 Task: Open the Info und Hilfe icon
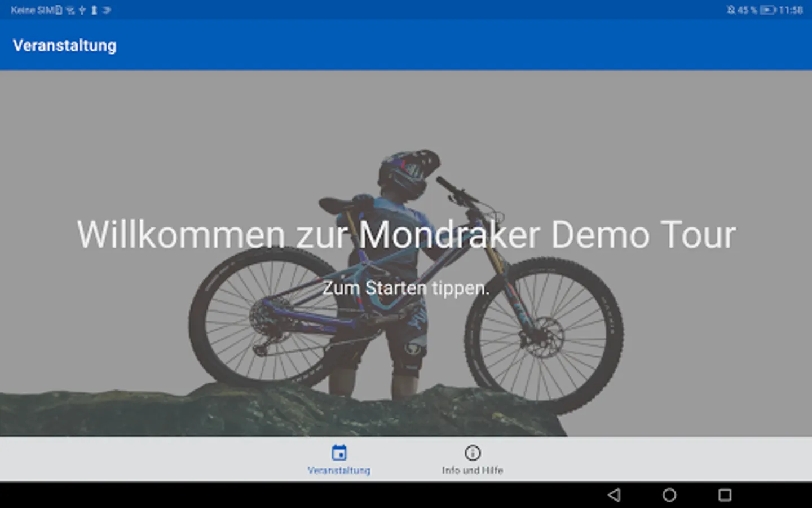[473, 453]
